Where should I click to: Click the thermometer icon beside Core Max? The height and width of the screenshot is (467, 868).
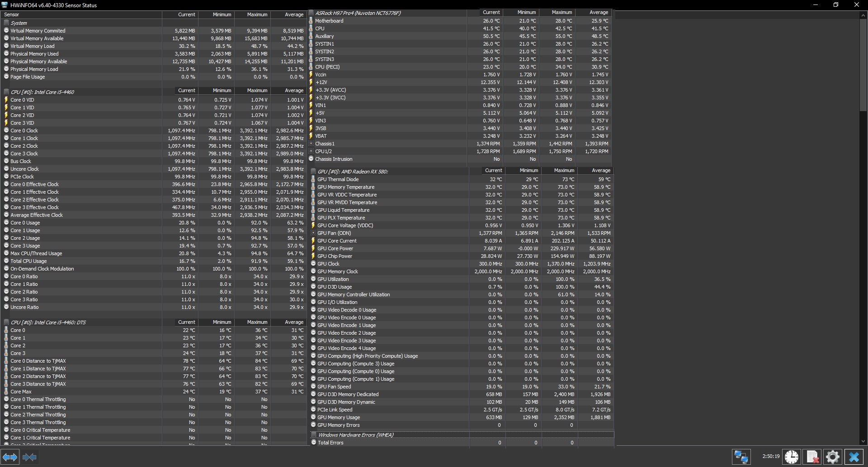(6, 392)
